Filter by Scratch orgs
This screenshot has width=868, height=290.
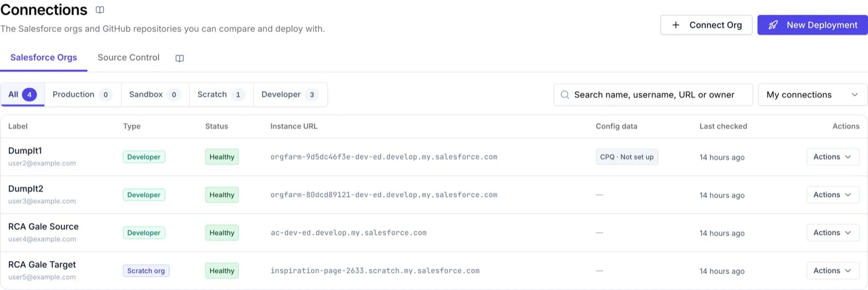click(x=221, y=94)
